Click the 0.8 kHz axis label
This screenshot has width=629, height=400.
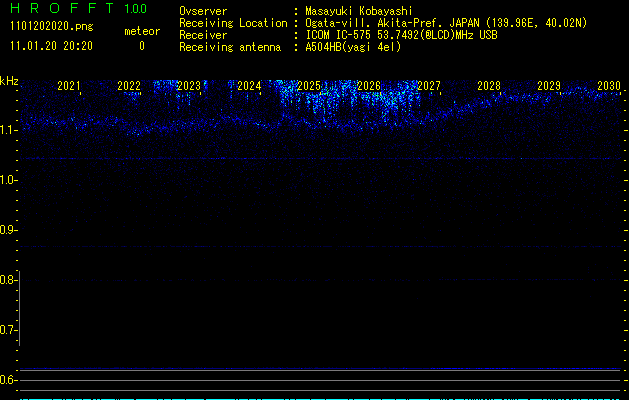[x=7, y=280]
